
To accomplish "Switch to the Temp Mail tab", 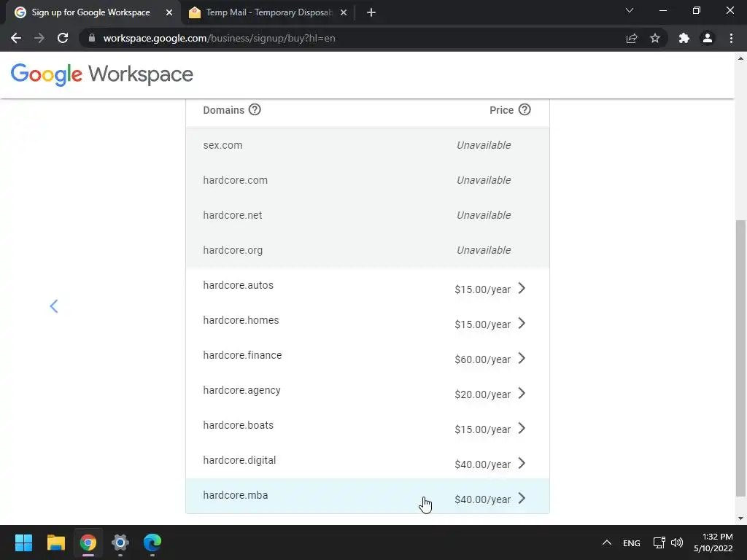I will (x=268, y=12).
